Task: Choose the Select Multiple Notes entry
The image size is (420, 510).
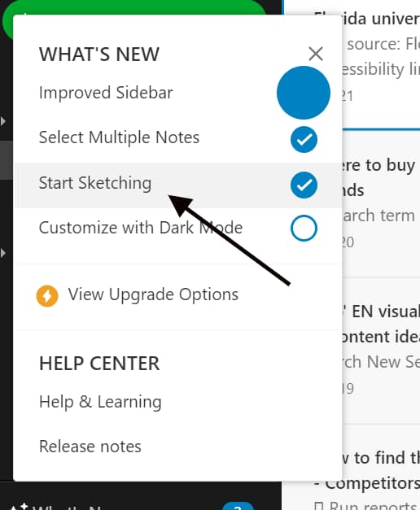Action: click(x=119, y=137)
